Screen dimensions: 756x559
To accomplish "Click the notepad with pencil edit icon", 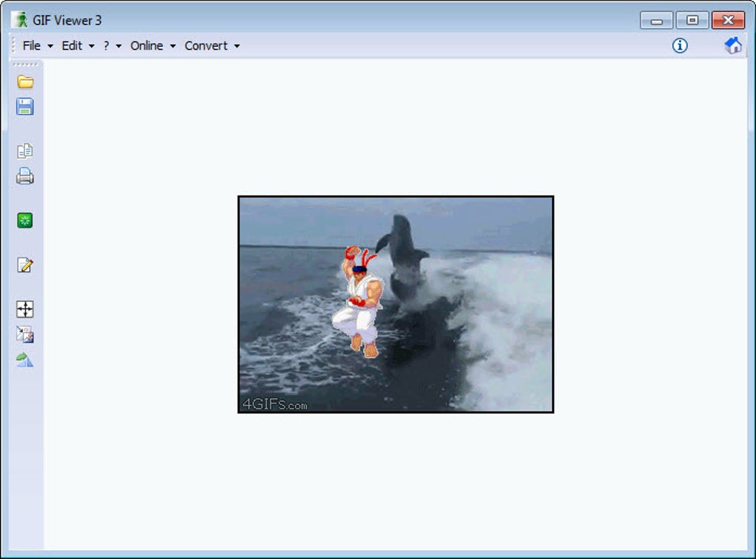I will (25, 265).
